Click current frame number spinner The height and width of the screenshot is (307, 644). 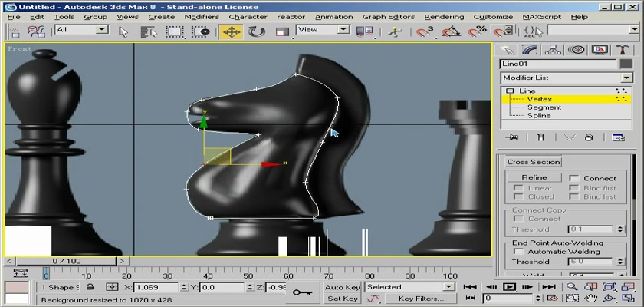pos(538,299)
